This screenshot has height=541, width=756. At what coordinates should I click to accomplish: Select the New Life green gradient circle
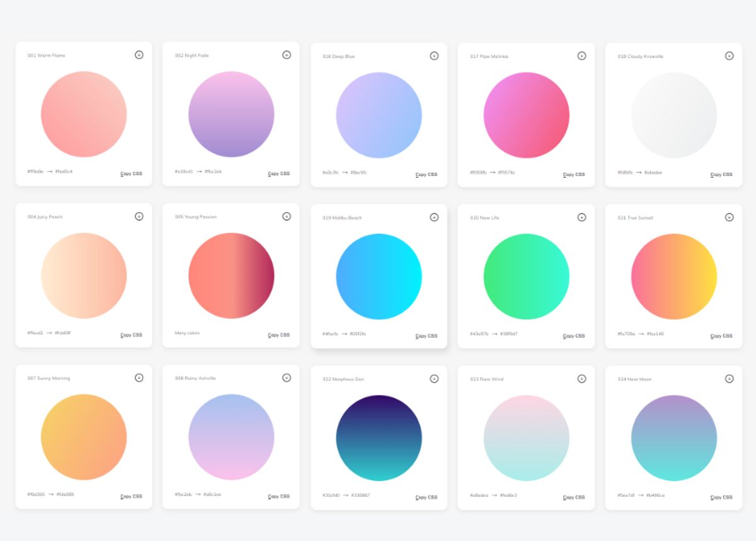(526, 277)
